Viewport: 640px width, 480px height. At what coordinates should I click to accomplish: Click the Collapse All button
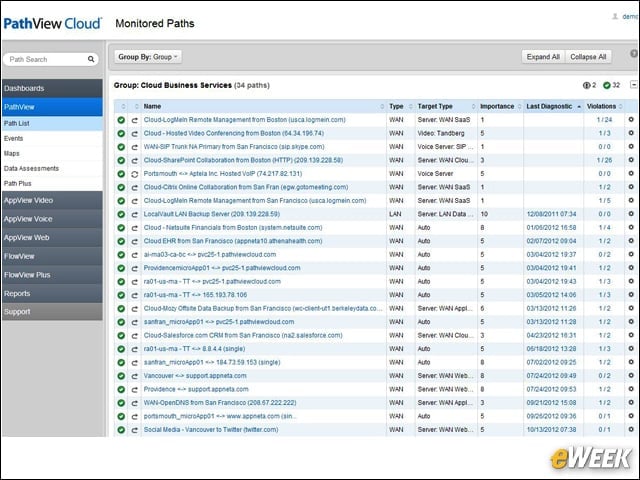tap(588, 57)
